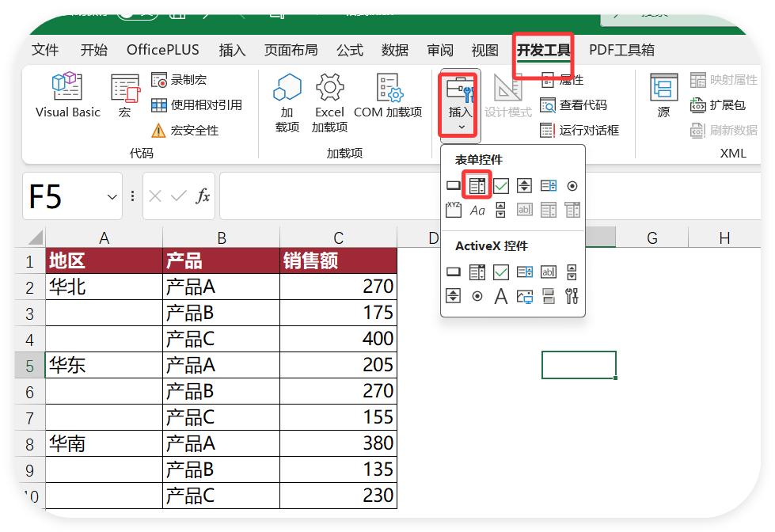The width and height of the screenshot is (775, 532).
Task: Insert ActiveX Toggle Button
Action: (548, 296)
